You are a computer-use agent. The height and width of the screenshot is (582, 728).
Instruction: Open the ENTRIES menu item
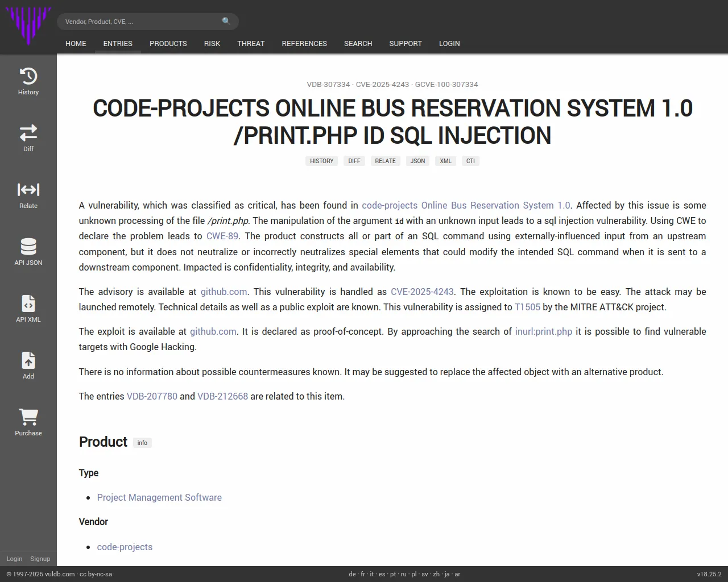(118, 44)
